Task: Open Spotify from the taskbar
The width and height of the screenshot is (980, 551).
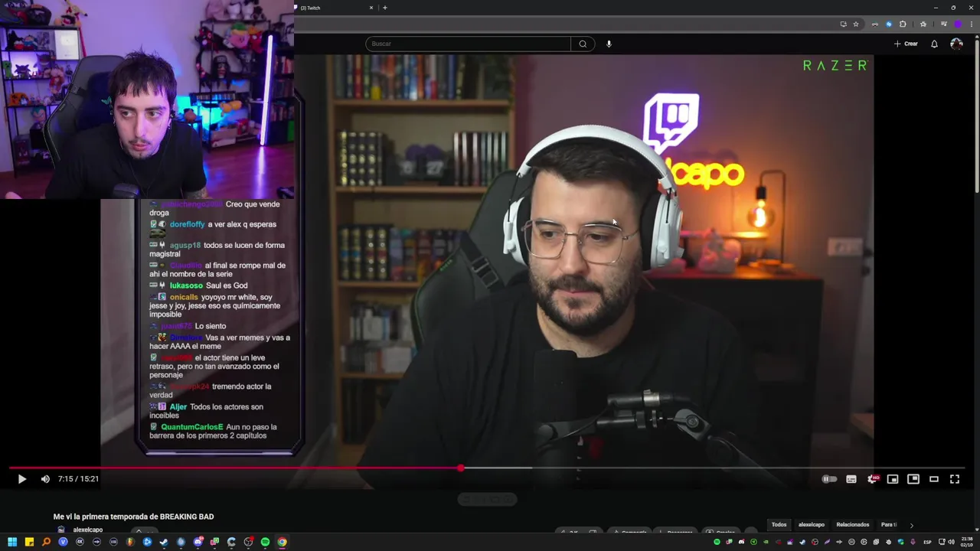Action: pyautogui.click(x=265, y=542)
